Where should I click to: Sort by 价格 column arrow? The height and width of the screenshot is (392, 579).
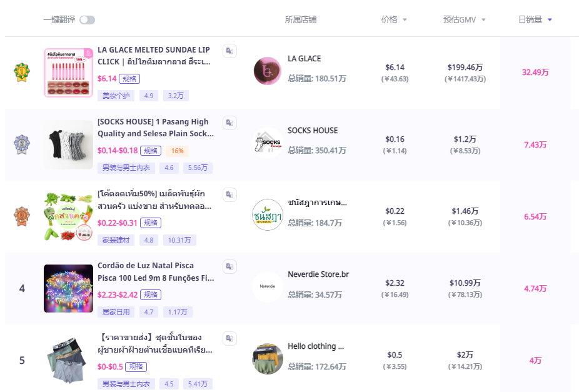point(405,20)
